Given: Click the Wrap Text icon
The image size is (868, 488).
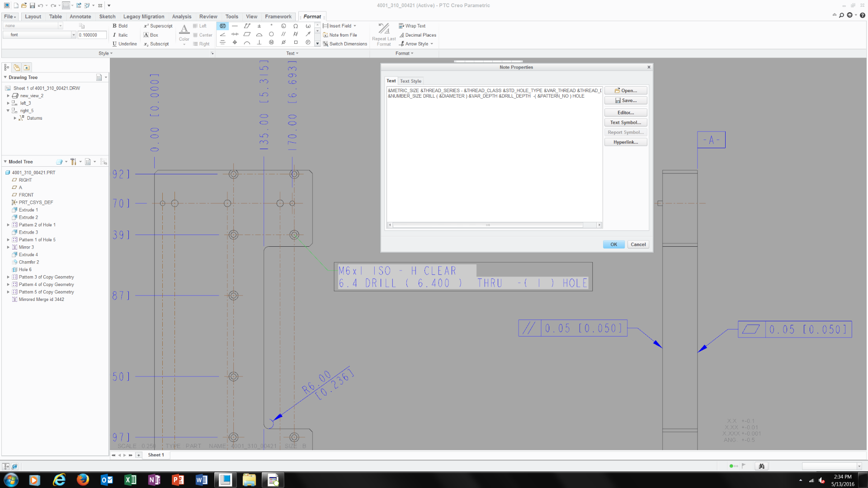Looking at the screenshot, I should [401, 26].
